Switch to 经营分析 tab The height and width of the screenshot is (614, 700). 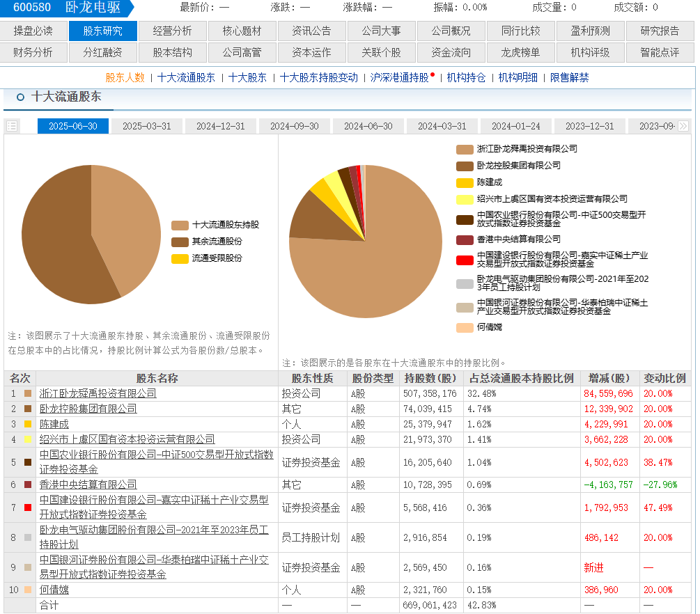click(x=173, y=31)
